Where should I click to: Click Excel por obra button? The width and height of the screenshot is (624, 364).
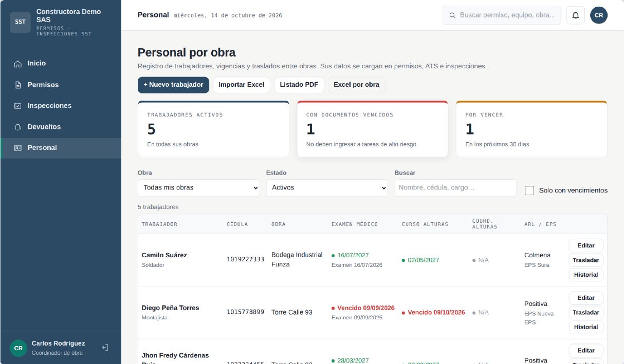click(x=357, y=85)
